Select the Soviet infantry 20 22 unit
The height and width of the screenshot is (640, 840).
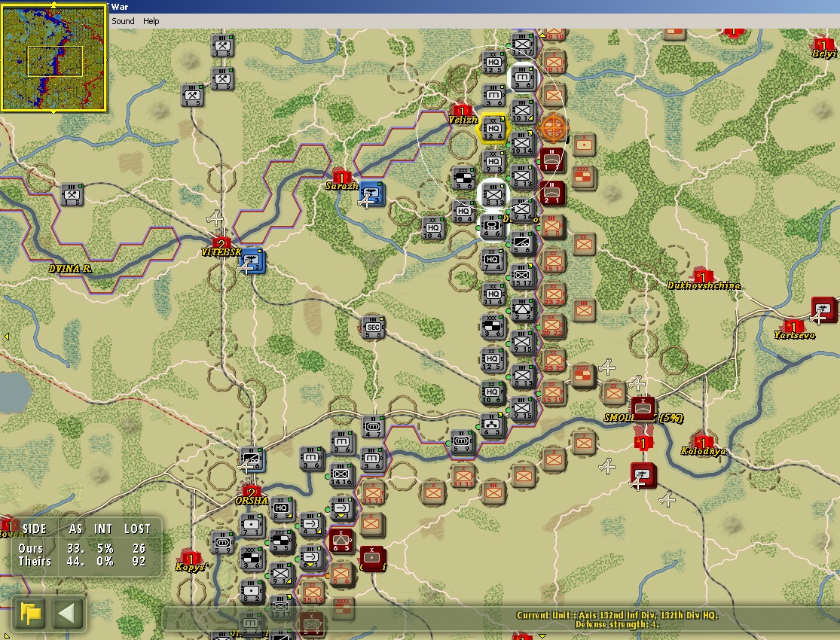tap(552, 325)
